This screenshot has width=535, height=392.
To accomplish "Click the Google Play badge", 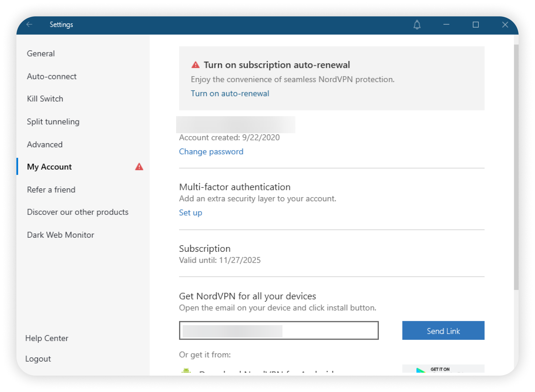I will 443,369.
